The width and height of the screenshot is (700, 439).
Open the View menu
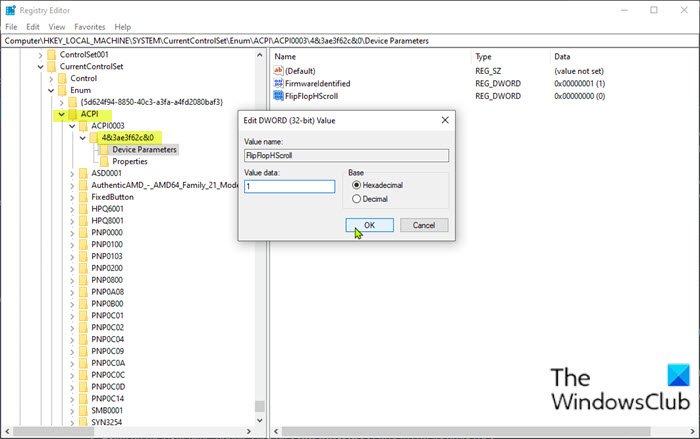tap(57, 27)
